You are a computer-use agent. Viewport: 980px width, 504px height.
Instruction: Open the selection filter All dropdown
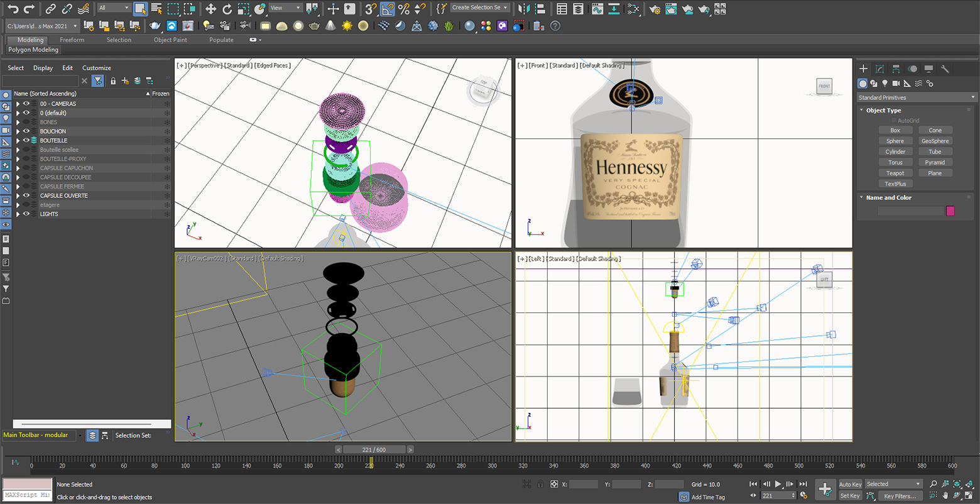(114, 8)
